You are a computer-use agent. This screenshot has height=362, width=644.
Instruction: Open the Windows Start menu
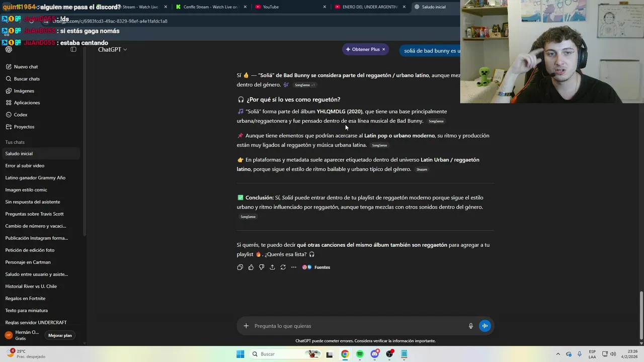click(x=240, y=354)
